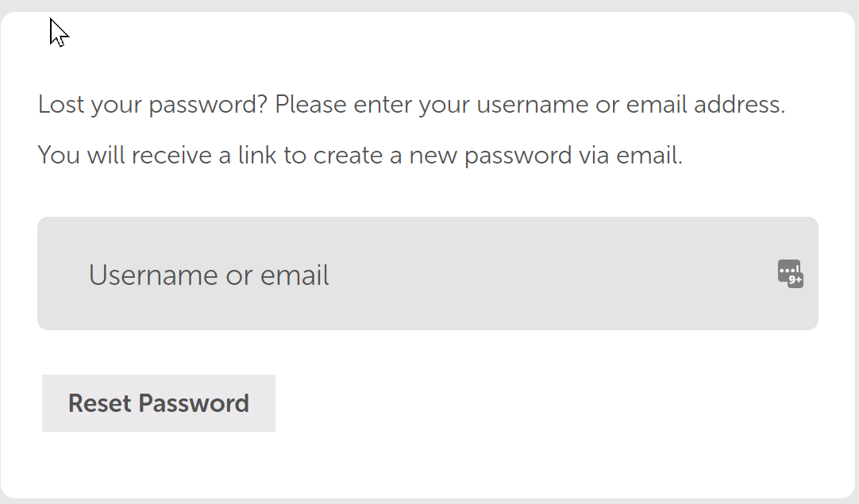Click the word 'password' in Reset Password button
The width and height of the screenshot is (859, 504).
(194, 403)
